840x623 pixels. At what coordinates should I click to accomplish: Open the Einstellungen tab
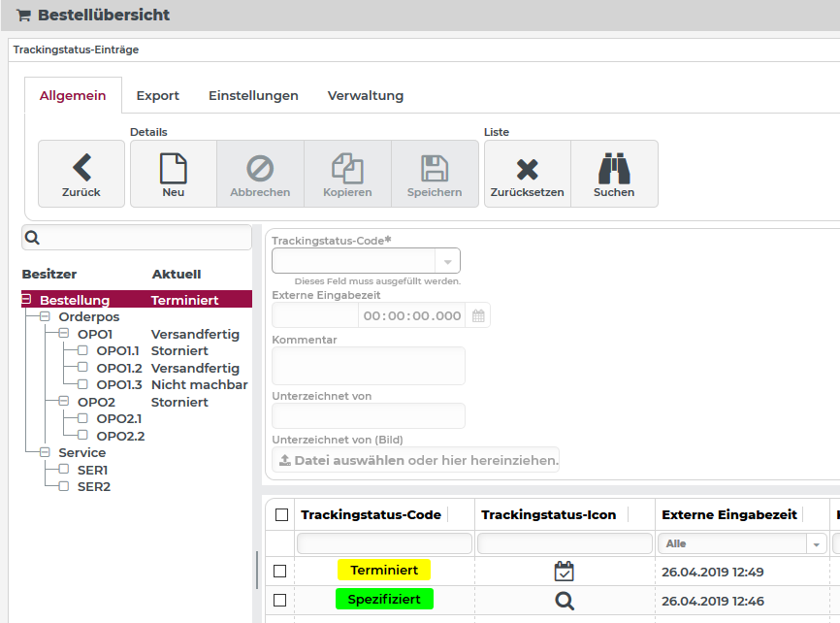click(x=253, y=96)
